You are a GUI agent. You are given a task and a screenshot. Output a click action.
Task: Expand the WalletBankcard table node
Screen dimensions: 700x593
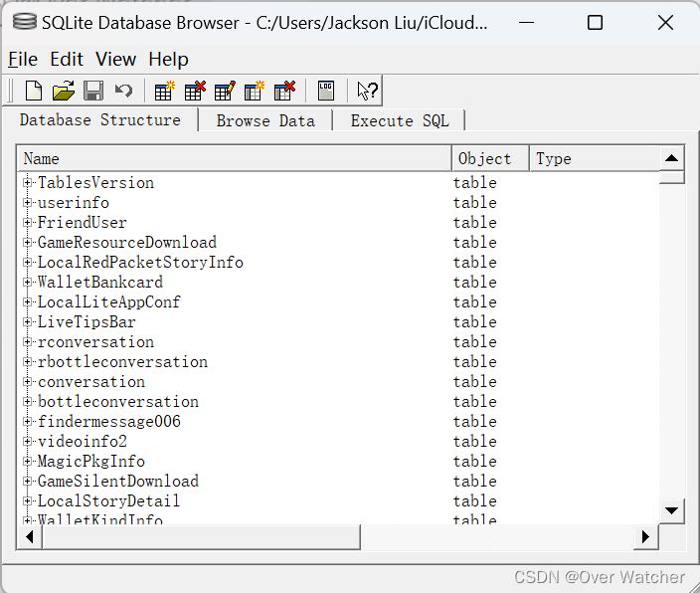coord(27,282)
